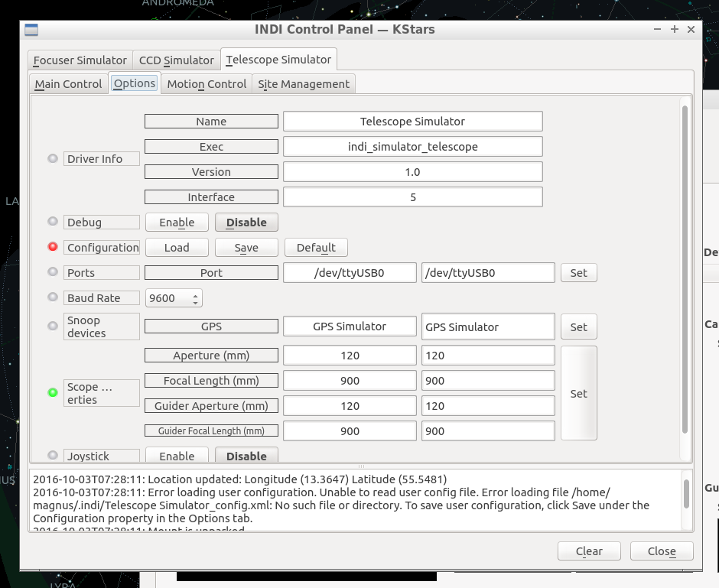
Task: Click Set button for the Port
Action: 578,273
